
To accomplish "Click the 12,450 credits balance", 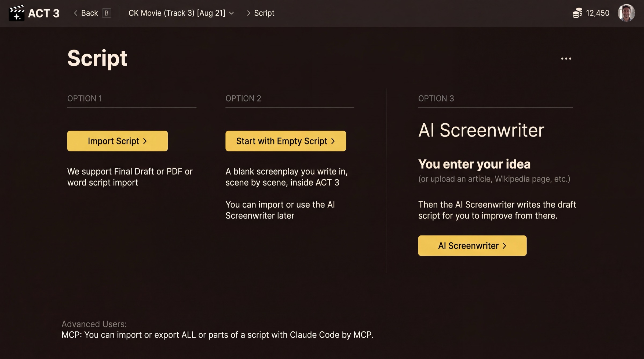I will (x=598, y=13).
